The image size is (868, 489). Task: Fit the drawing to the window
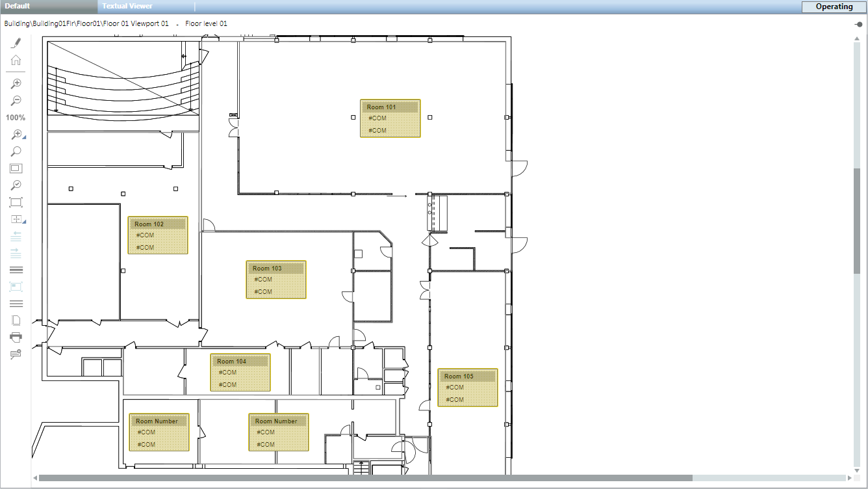16,202
